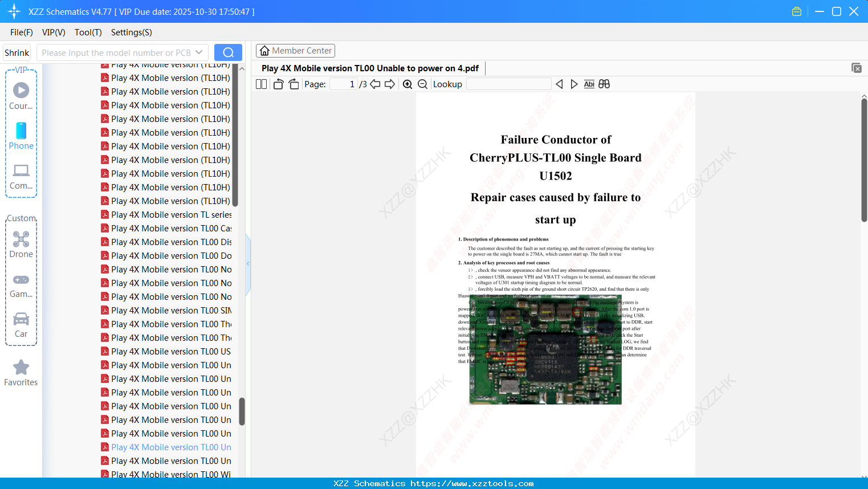The width and height of the screenshot is (868, 489).
Task: Click the Abi text option icon
Action: 589,84
